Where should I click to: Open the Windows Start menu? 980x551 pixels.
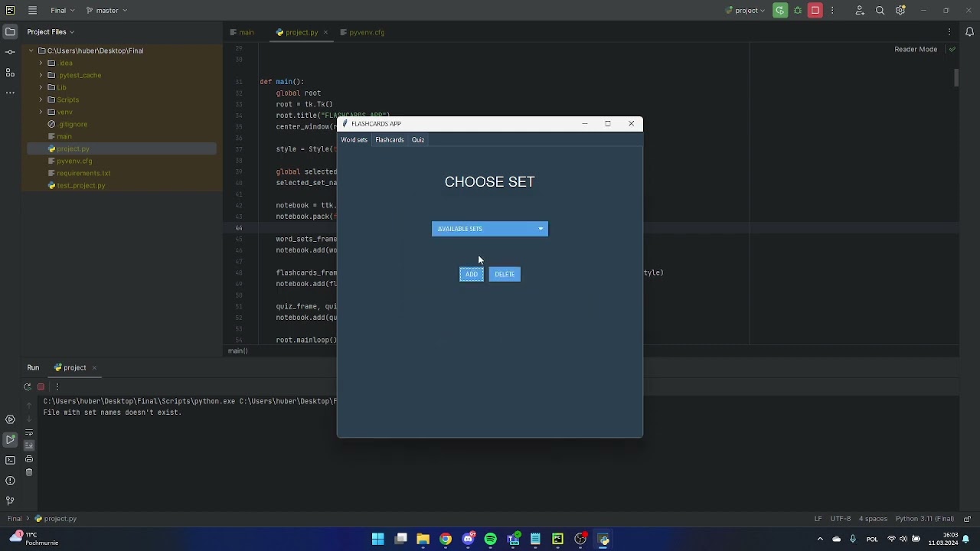(378, 540)
